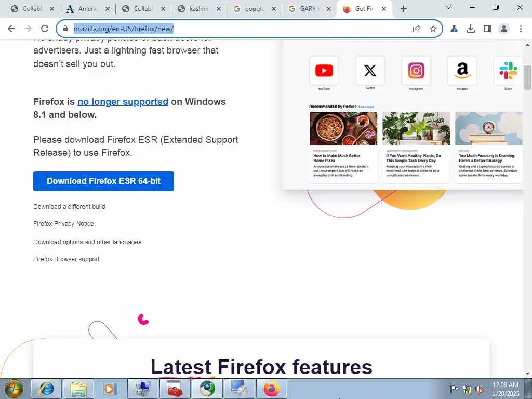Open Chrome's three-dot menu

[x=521, y=29]
